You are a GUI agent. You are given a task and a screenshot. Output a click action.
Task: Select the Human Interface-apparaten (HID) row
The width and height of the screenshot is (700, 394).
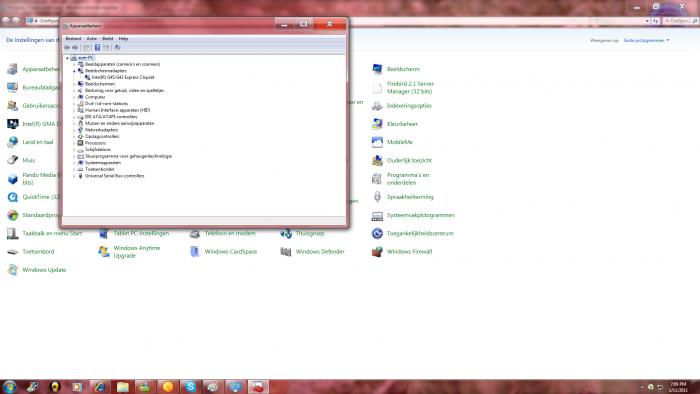click(117, 110)
